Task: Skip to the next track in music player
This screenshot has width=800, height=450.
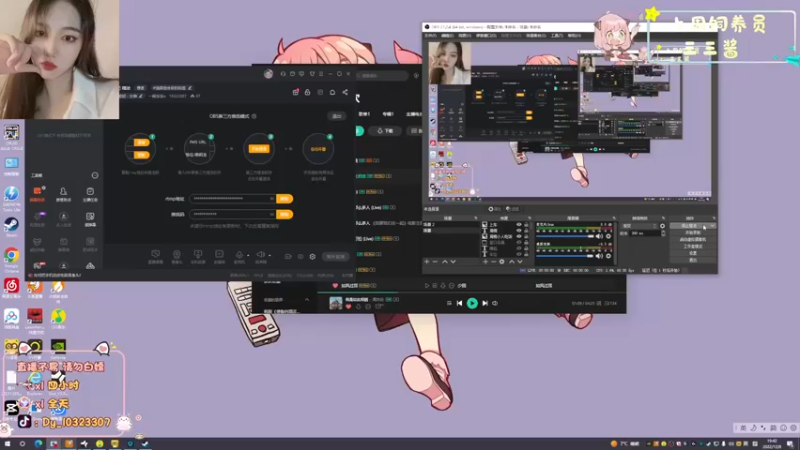Action: [485, 303]
